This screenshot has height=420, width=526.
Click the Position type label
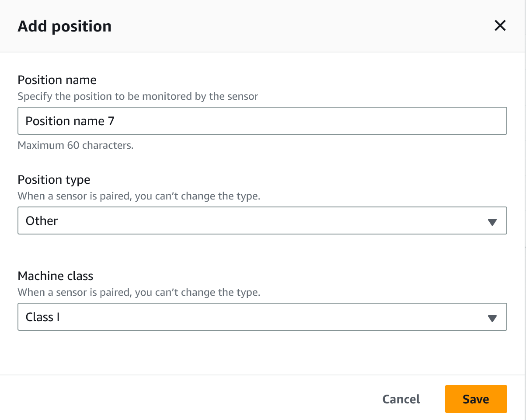point(54,179)
